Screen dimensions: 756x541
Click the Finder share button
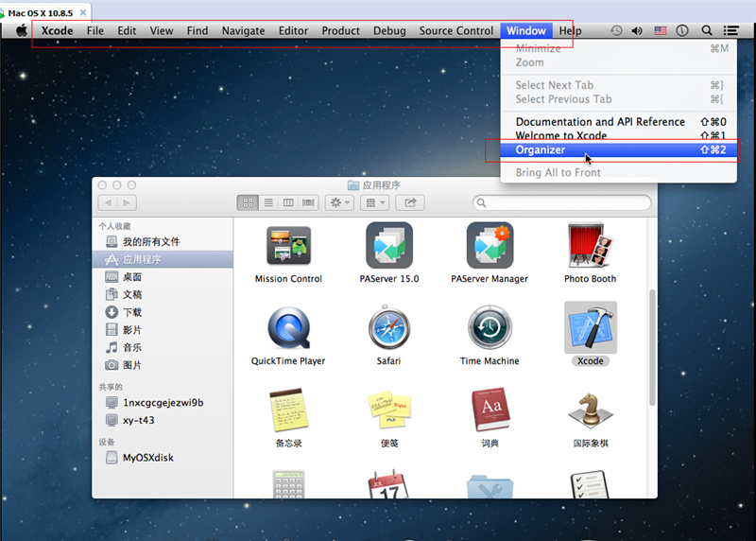410,202
